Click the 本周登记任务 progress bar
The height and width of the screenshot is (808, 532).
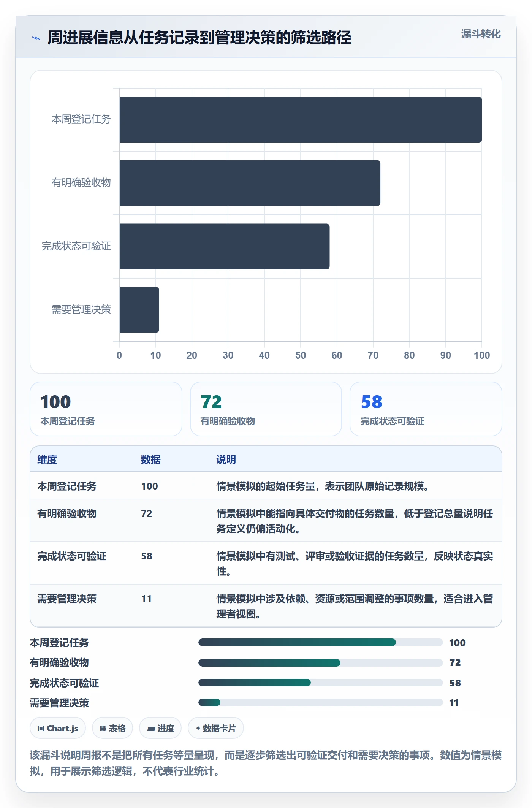pos(320,642)
